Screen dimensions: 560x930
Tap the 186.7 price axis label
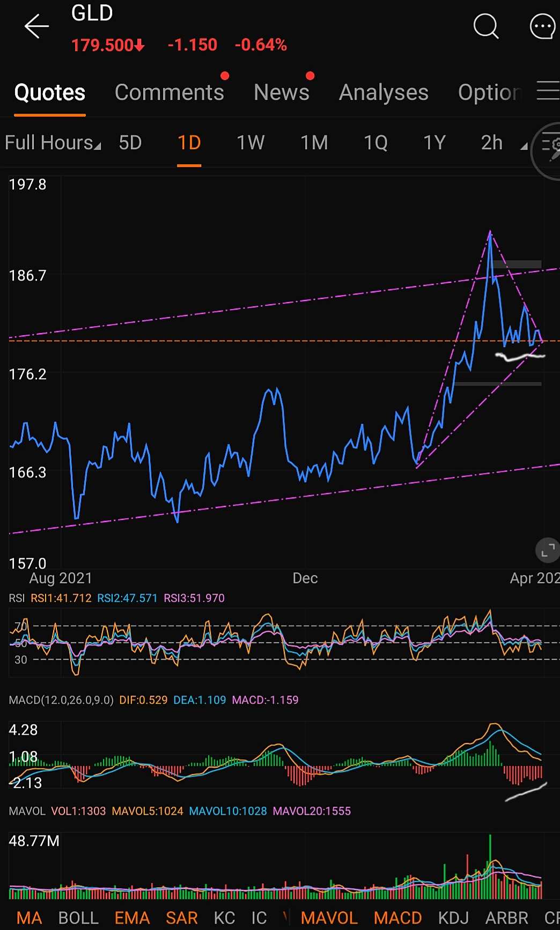coord(27,276)
